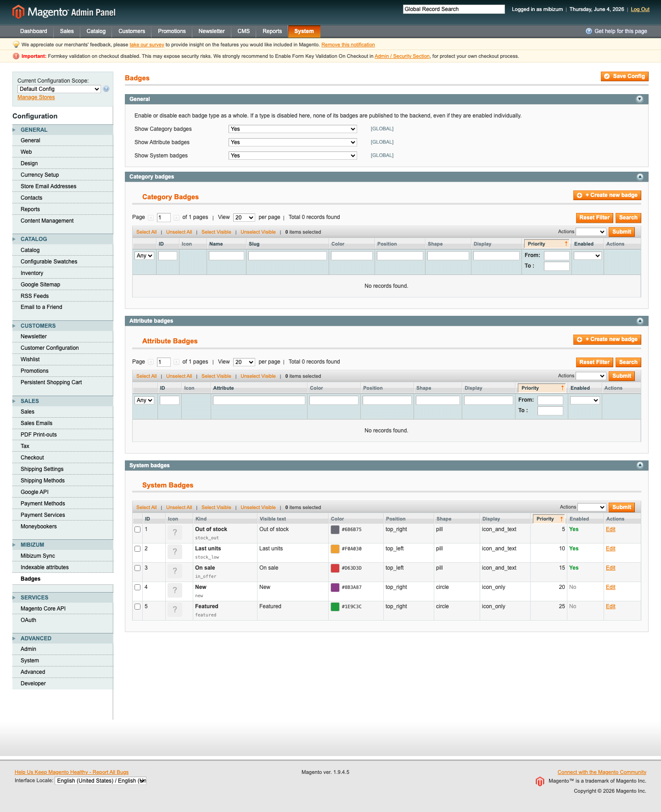Tick checkbox for New badge row
661x812 pixels.
point(137,588)
